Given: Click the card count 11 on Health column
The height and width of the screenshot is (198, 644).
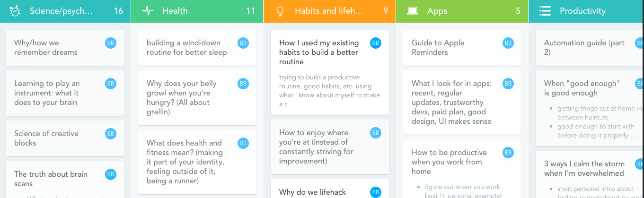Looking at the screenshot, I should pyautogui.click(x=251, y=11).
